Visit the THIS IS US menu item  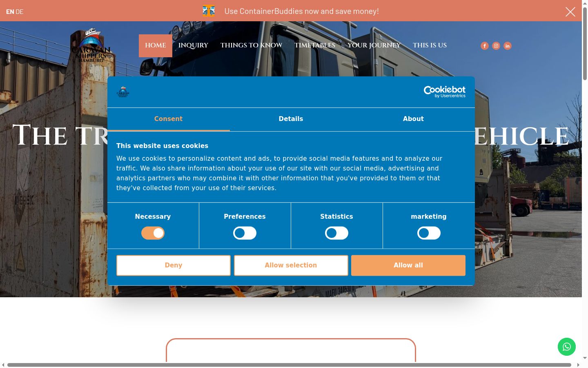430,46
